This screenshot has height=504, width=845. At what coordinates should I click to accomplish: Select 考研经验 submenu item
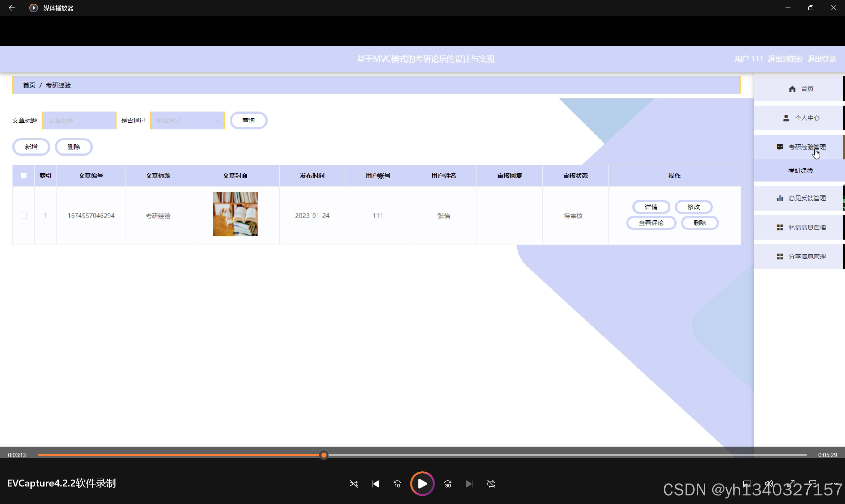(800, 170)
